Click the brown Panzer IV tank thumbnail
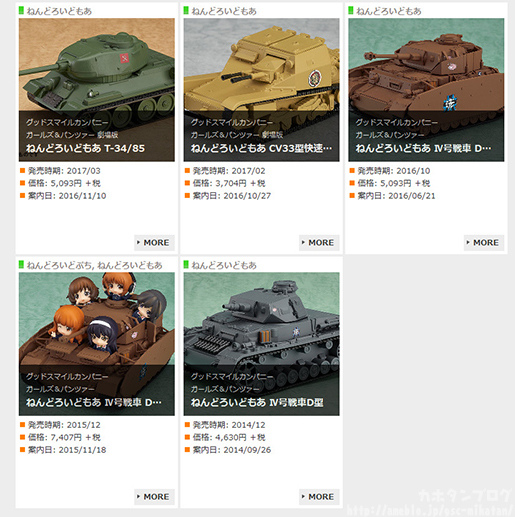The height and width of the screenshot is (517, 515). pyautogui.click(x=426, y=90)
